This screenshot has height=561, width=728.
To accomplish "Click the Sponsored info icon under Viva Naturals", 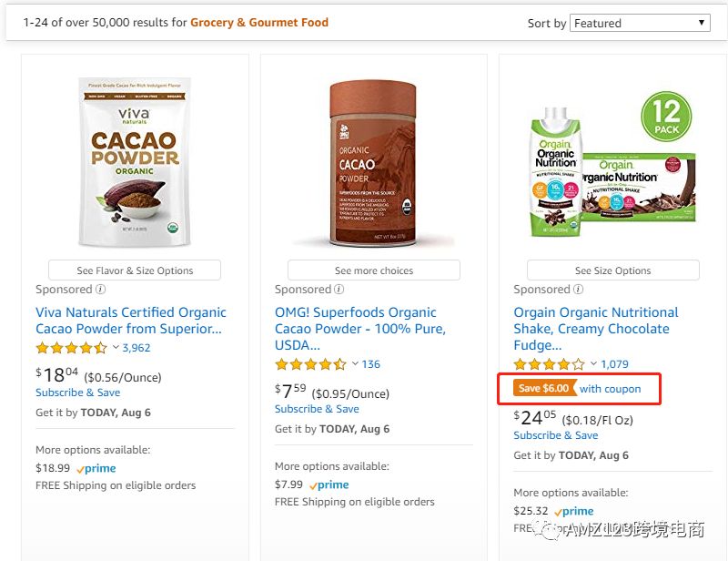I will [x=100, y=290].
